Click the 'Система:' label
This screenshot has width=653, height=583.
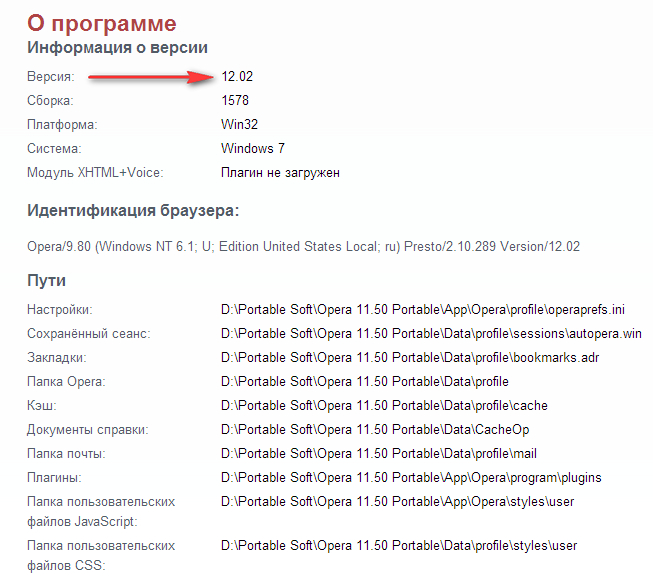[x=54, y=149]
